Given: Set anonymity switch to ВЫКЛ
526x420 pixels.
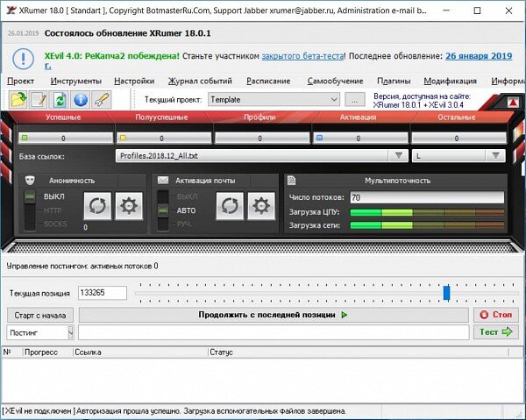Looking at the screenshot, I should 54,196.
